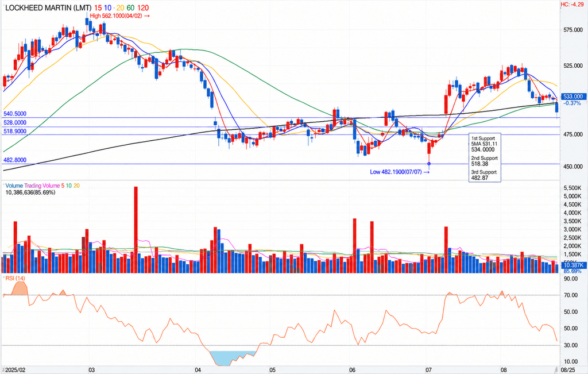Click the 10,386,636(85.69%) volume readout
This screenshot has width=588, height=374.
point(30,192)
